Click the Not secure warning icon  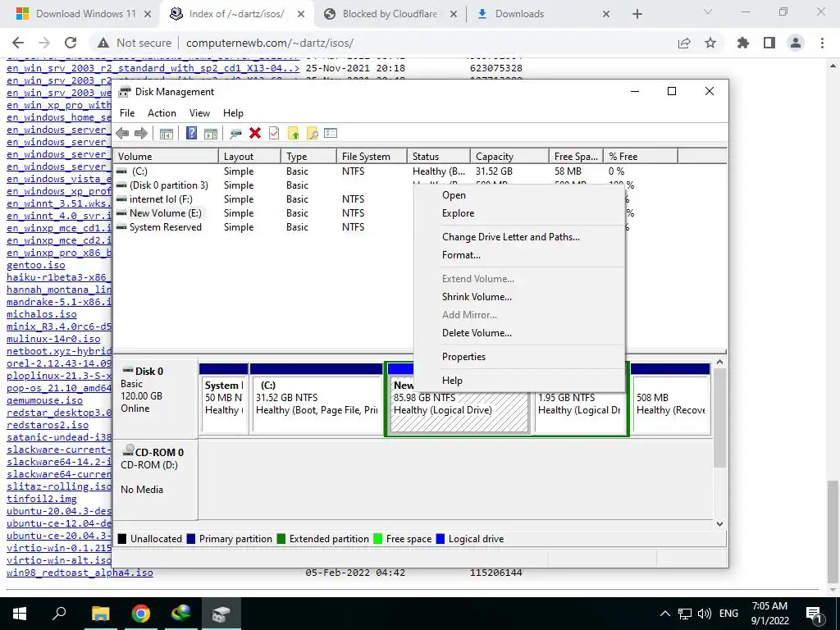pos(103,43)
